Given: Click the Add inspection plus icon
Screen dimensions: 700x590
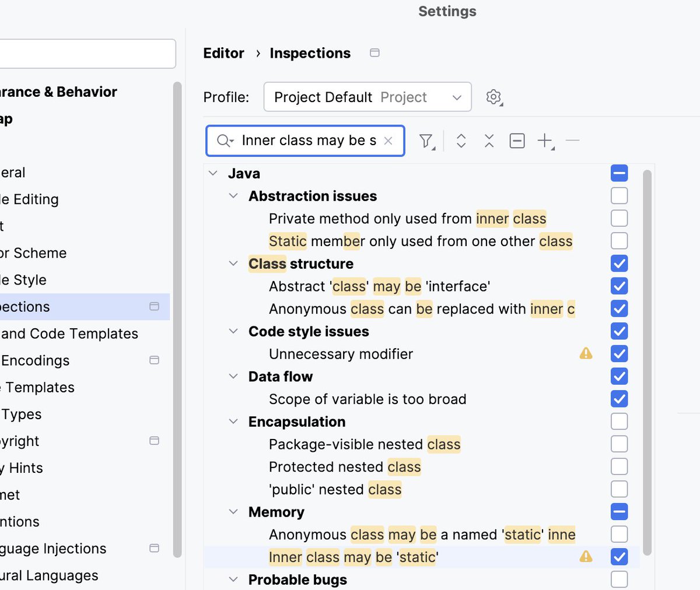Looking at the screenshot, I should pyautogui.click(x=545, y=141).
